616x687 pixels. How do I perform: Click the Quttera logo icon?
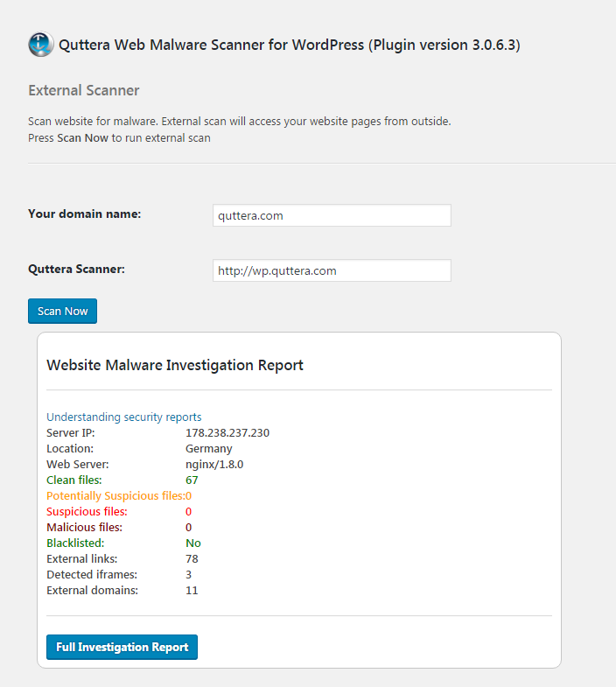click(41, 45)
